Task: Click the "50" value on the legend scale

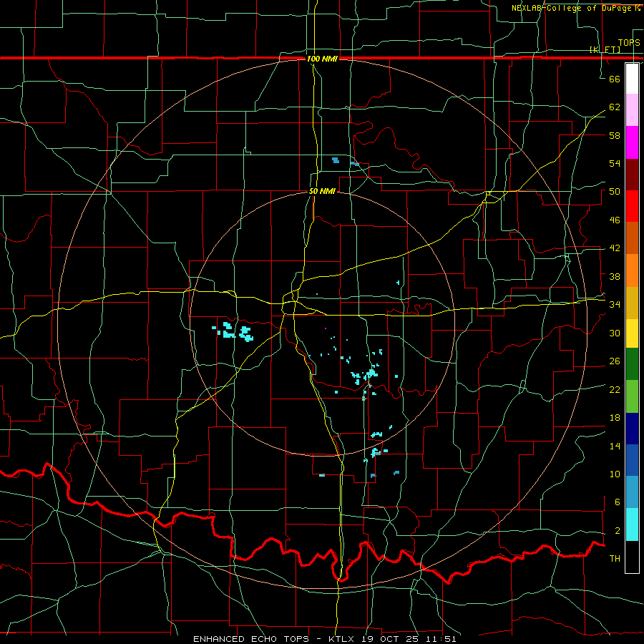Action: coord(615,192)
